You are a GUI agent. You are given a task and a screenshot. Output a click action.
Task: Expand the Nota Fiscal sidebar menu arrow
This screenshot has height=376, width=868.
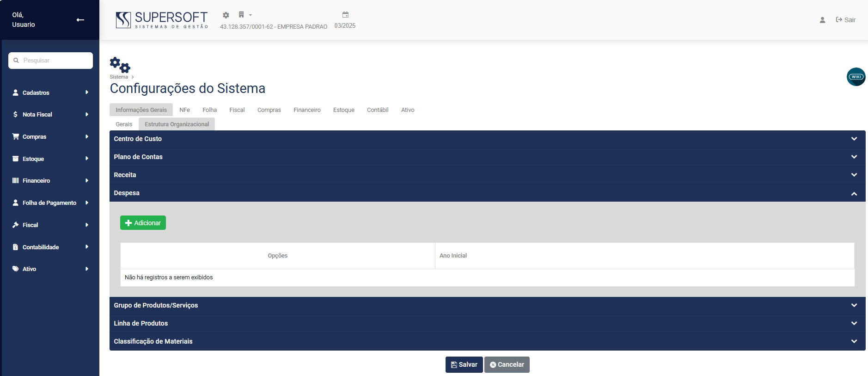pos(87,114)
